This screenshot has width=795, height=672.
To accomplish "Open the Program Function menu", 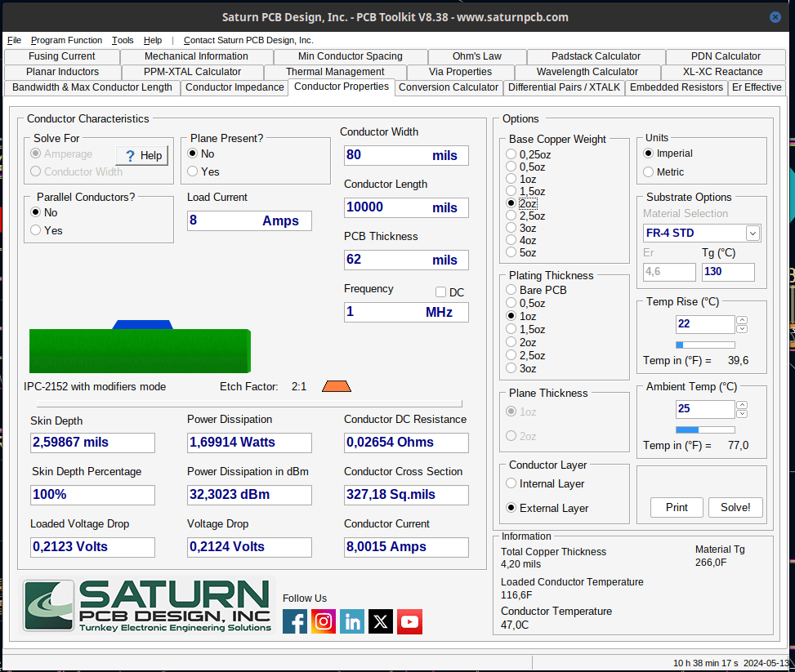I will [66, 40].
